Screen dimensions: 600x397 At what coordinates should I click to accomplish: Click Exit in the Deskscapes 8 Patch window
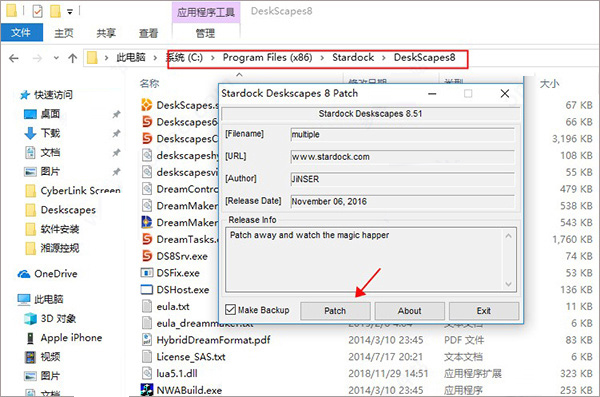pos(484,310)
